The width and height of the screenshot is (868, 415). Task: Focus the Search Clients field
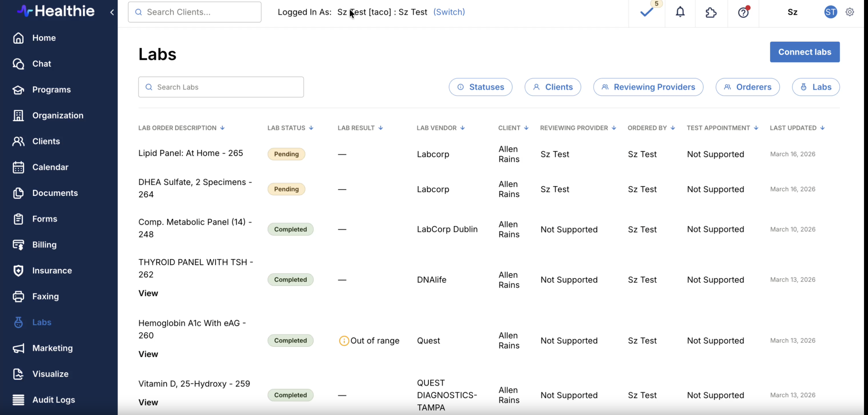click(x=195, y=12)
